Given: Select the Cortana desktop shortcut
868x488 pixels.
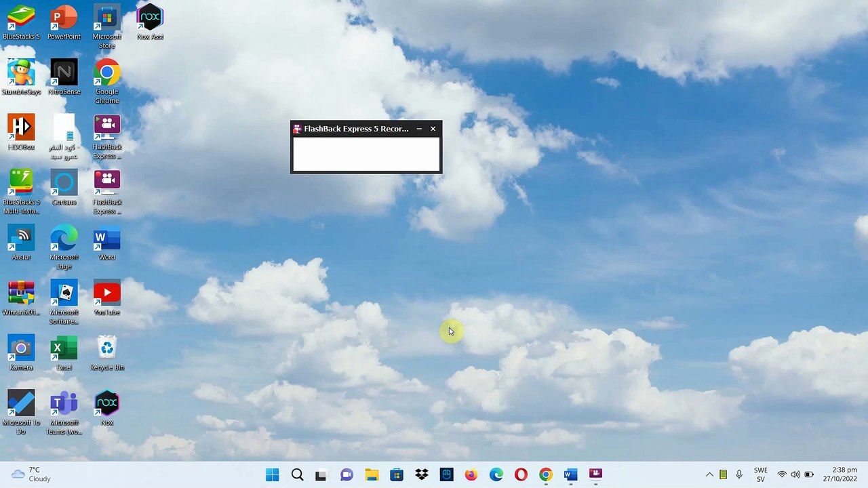Looking at the screenshot, I should 64,188.
